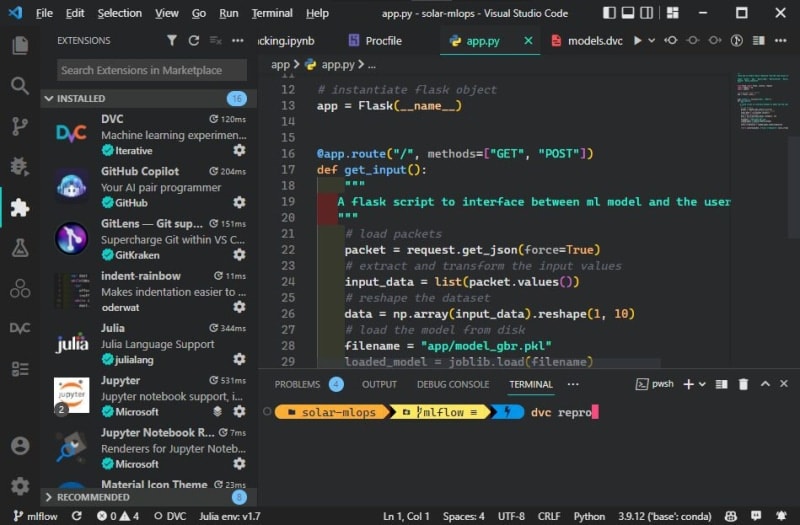800x525 pixels.
Task: Click the Python language mode in status bar
Action: [x=589, y=516]
